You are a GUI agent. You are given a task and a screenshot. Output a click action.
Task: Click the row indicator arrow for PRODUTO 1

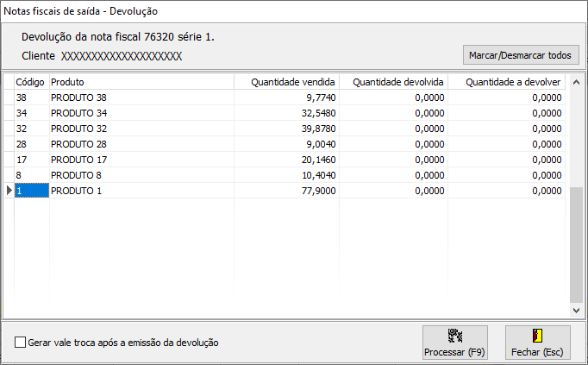click(9, 191)
